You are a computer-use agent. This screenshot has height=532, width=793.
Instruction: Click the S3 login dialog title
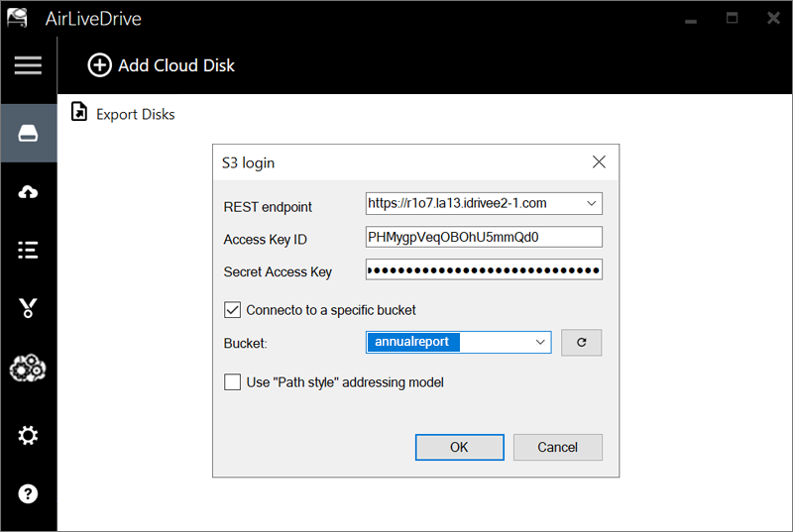click(x=249, y=162)
